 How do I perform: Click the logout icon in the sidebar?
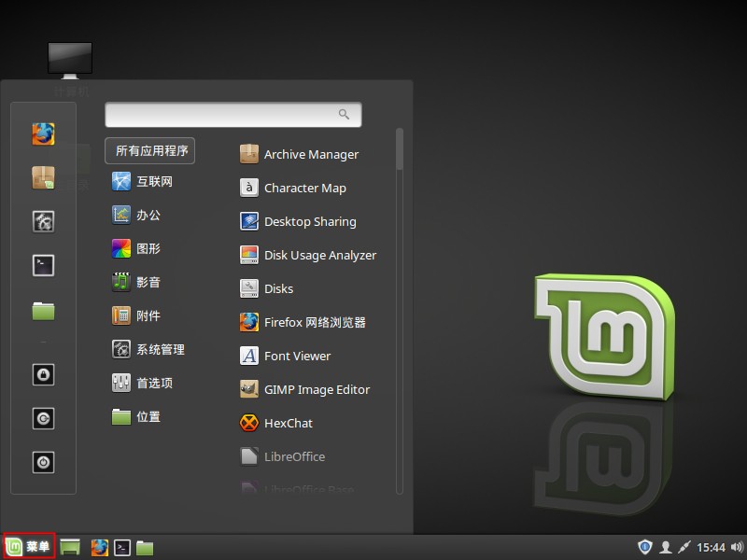[x=43, y=418]
